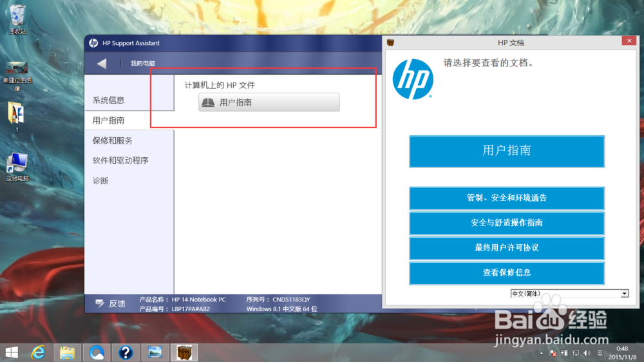Open 查看保修信息 in HP 文档

(x=507, y=273)
